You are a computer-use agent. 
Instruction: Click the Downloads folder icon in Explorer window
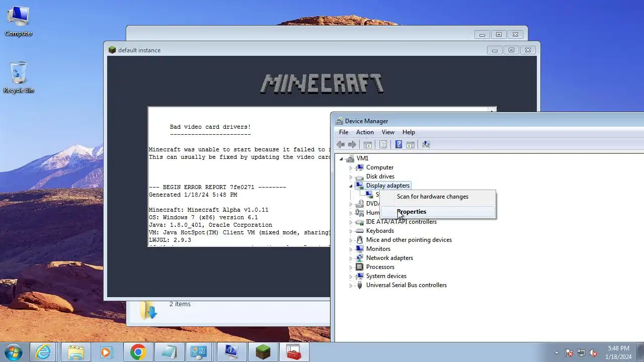pos(149,310)
